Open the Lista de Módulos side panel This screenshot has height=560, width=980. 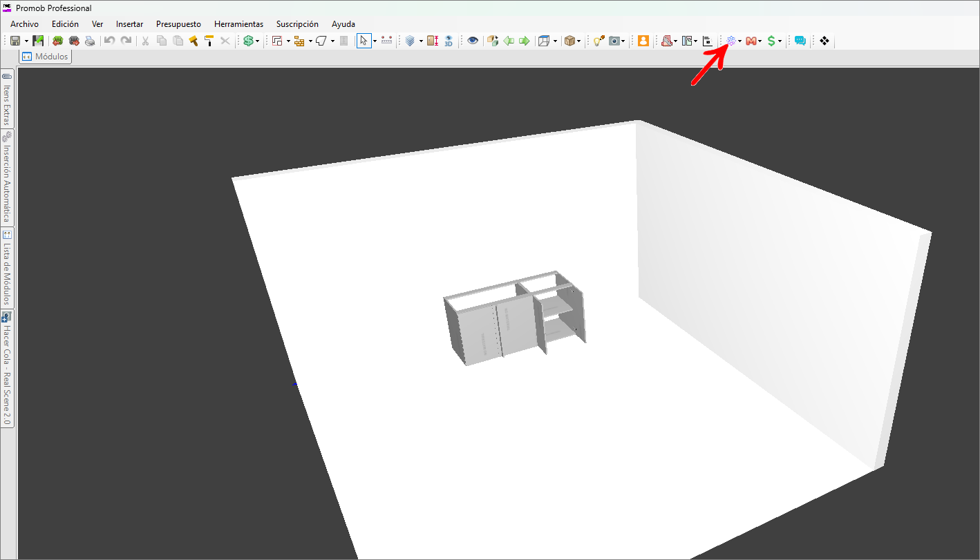point(7,268)
